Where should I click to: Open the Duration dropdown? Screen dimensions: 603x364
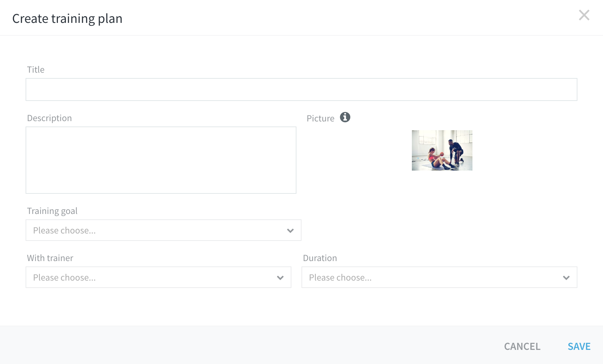439,277
